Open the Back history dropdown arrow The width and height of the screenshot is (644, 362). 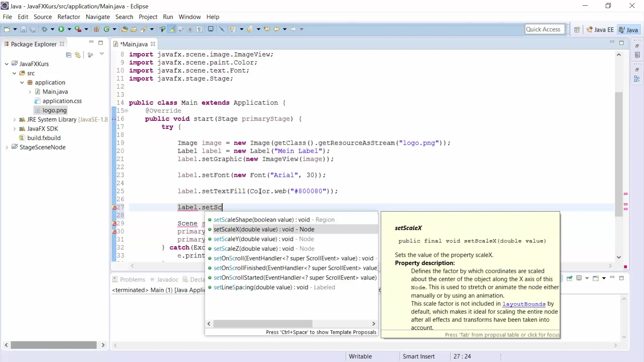(x=285, y=29)
